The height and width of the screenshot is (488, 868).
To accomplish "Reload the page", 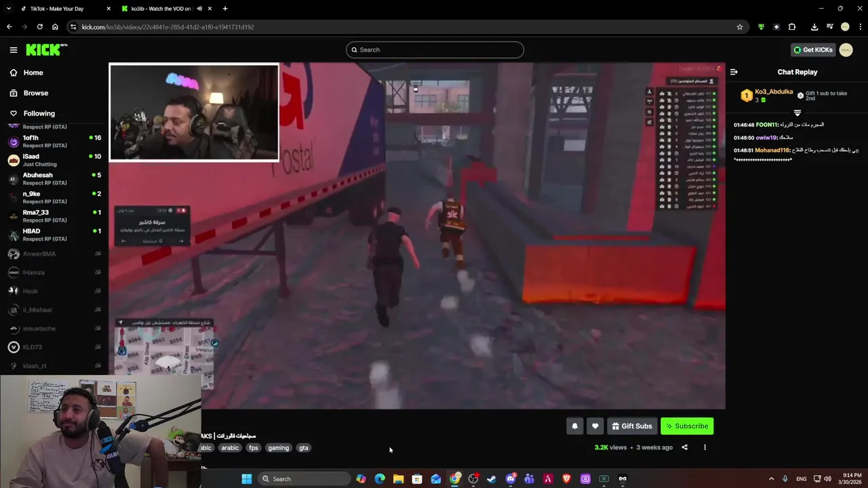I will [x=40, y=27].
